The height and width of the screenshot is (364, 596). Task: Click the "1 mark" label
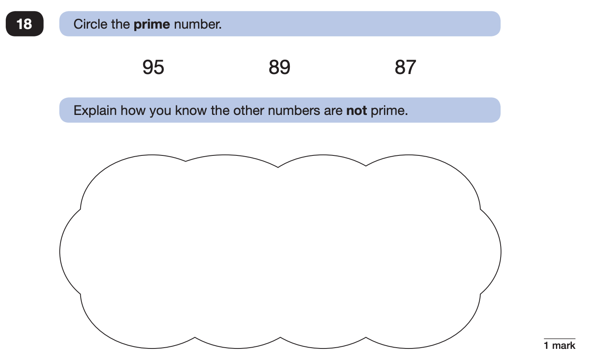(560, 346)
